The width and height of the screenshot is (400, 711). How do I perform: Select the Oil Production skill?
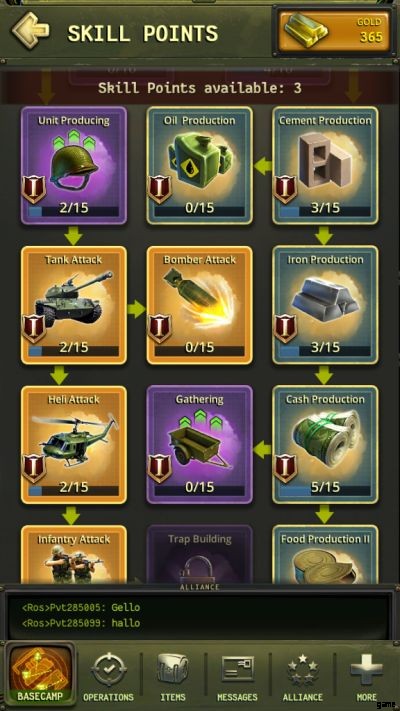(x=200, y=166)
